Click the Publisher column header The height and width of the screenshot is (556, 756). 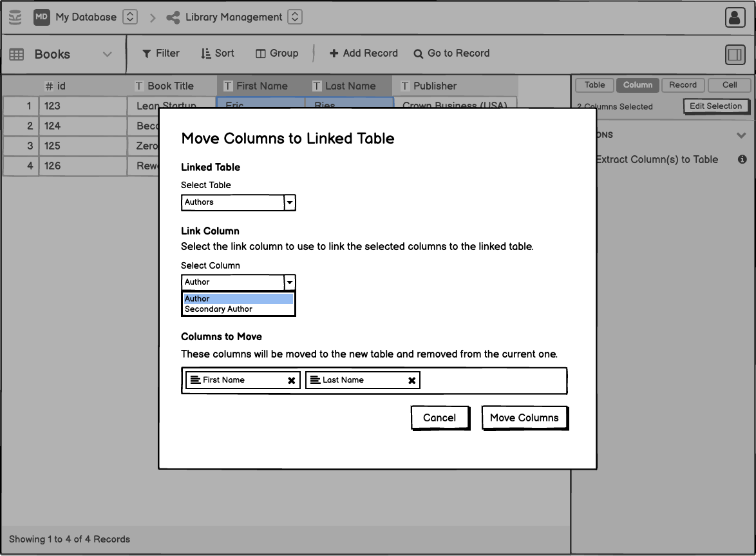tap(456, 86)
